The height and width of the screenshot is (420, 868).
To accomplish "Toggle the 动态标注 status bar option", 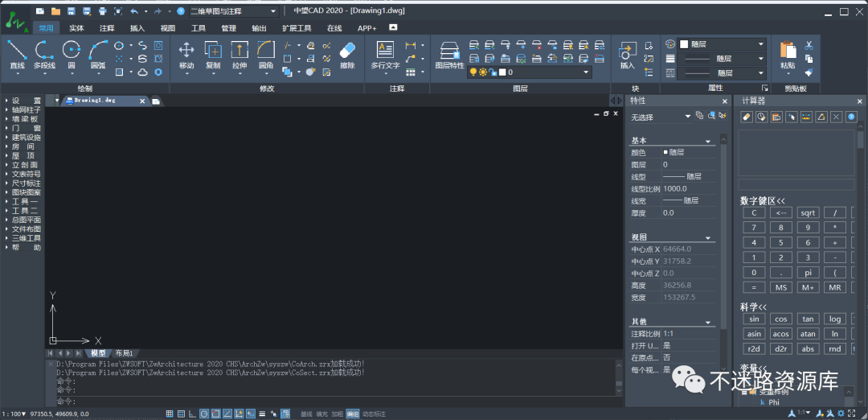I will [x=374, y=414].
